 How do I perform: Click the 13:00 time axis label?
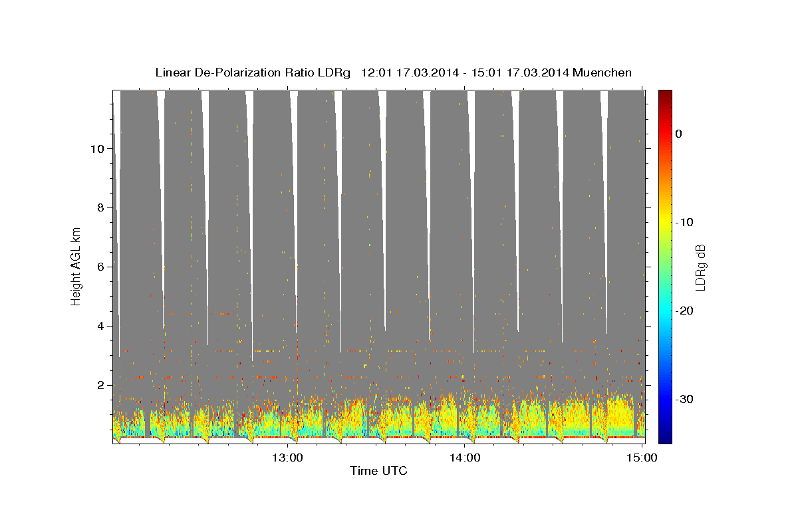point(287,458)
